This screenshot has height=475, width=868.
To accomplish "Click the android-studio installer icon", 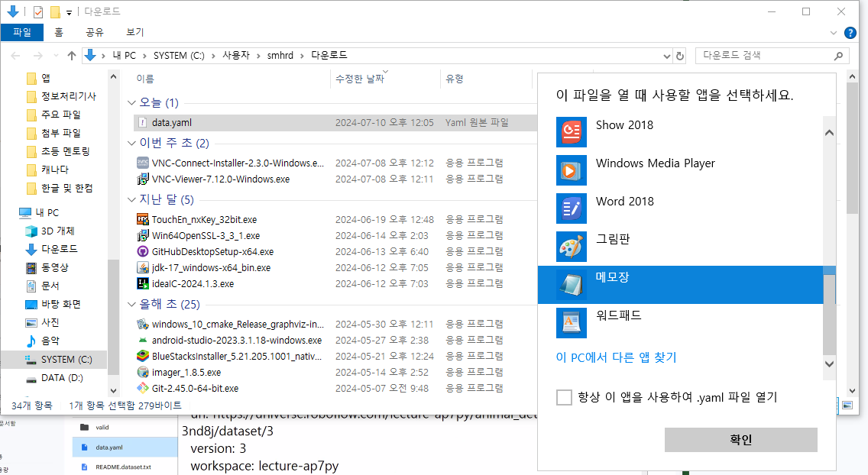I will 142,340.
